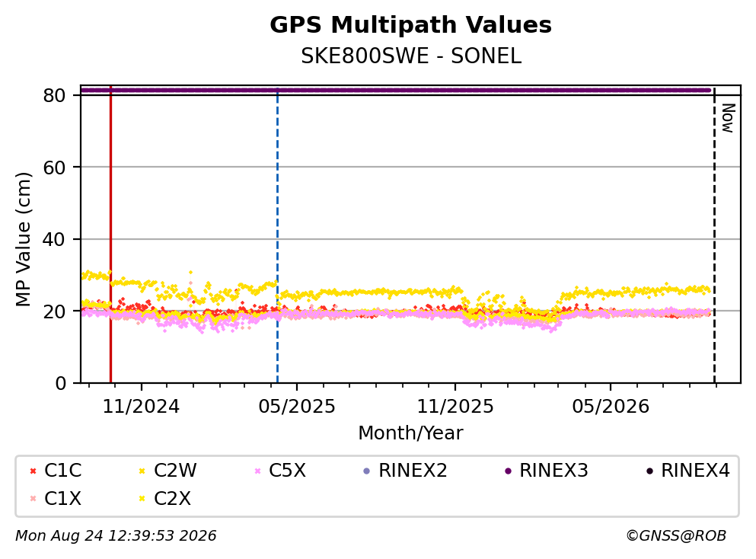756x559 pixels.
Task: Click the GPS Multipath Values title
Action: [411, 25]
